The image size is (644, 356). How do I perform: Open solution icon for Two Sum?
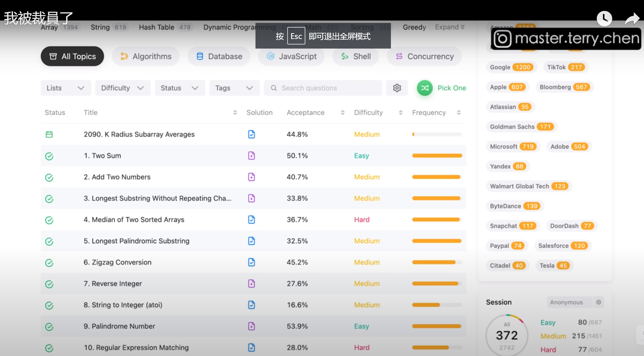coord(251,156)
